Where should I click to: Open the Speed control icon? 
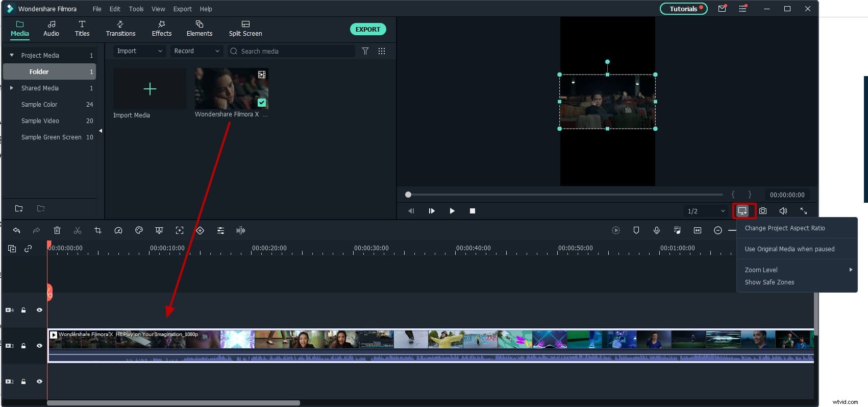pos(118,230)
